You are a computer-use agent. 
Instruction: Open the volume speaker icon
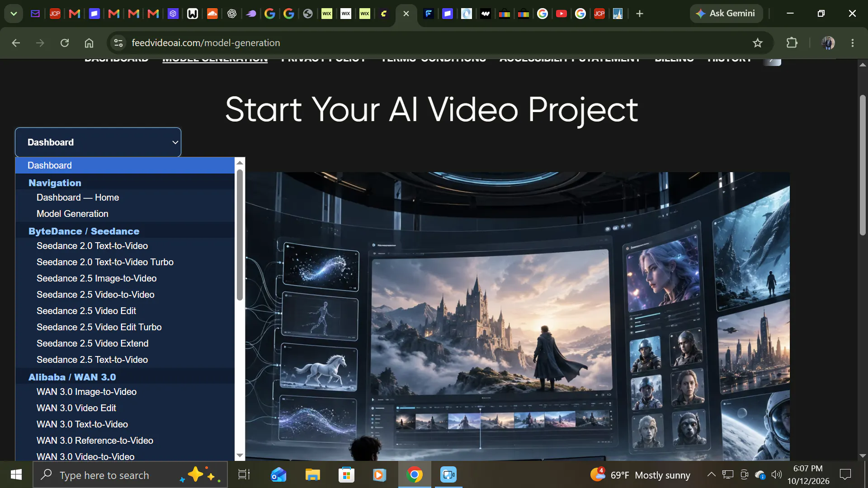pos(777,474)
